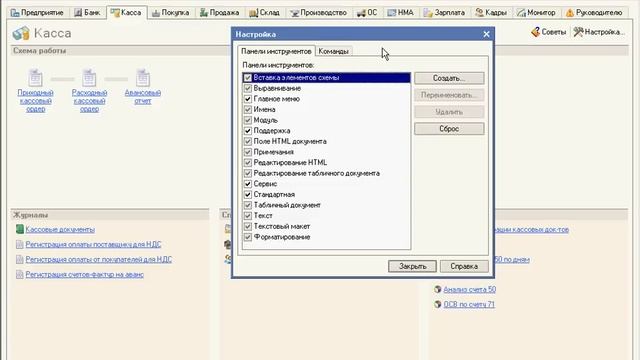Open the Монитор tab
This screenshot has height=360, width=640.
pos(536,13)
